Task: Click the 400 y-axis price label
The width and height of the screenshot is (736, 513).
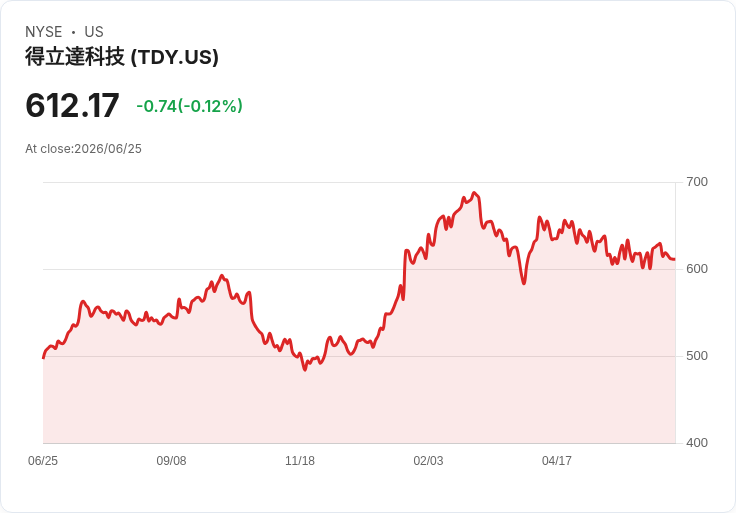Action: pyautogui.click(x=697, y=443)
